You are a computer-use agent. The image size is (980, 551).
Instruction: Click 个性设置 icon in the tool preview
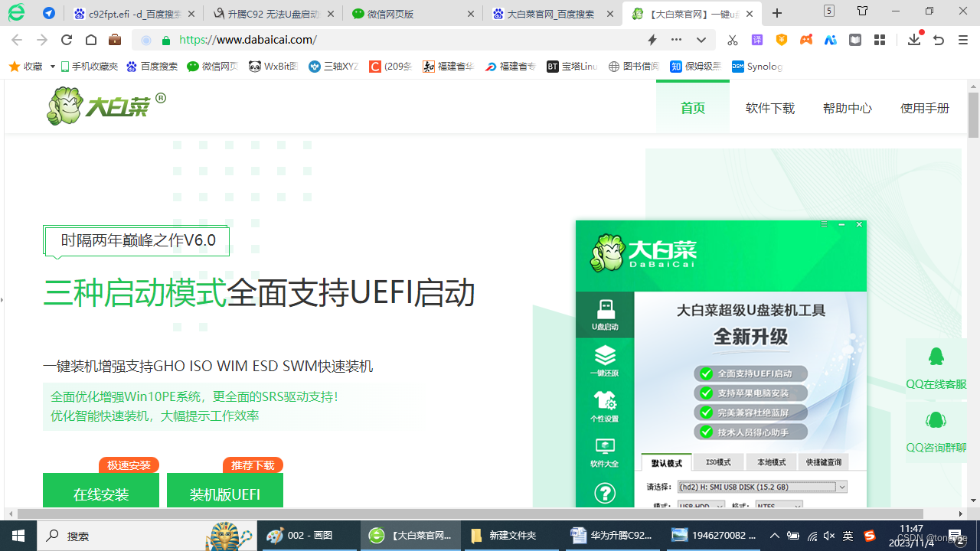tap(605, 407)
